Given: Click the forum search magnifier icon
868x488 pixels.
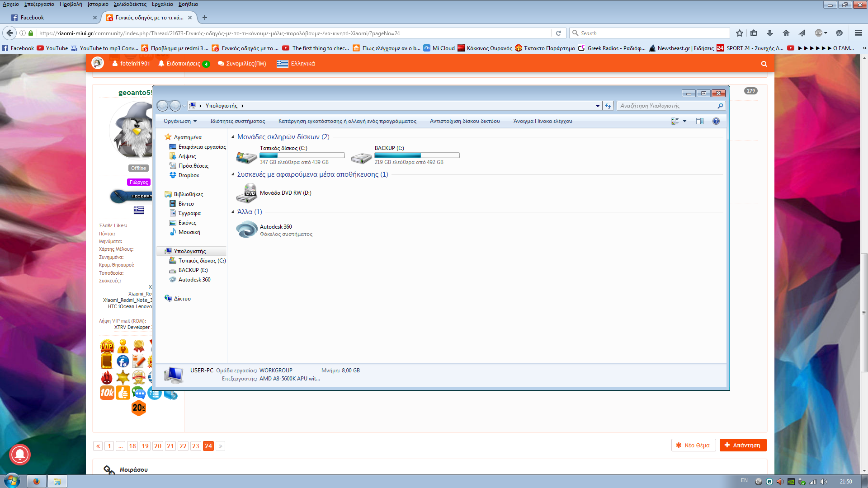Looking at the screenshot, I should tap(764, 64).
